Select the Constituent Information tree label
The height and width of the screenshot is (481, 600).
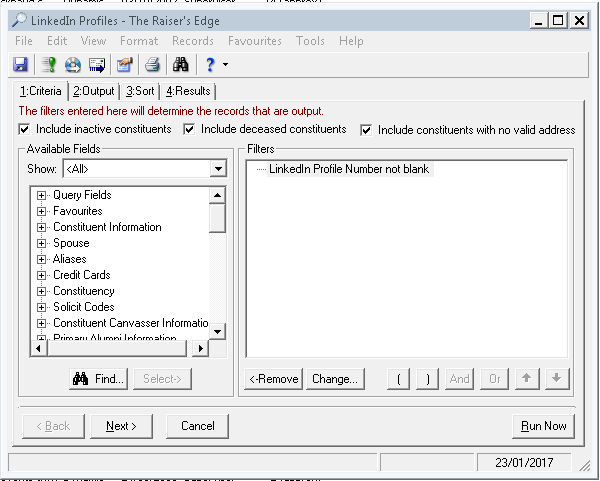coord(107,227)
